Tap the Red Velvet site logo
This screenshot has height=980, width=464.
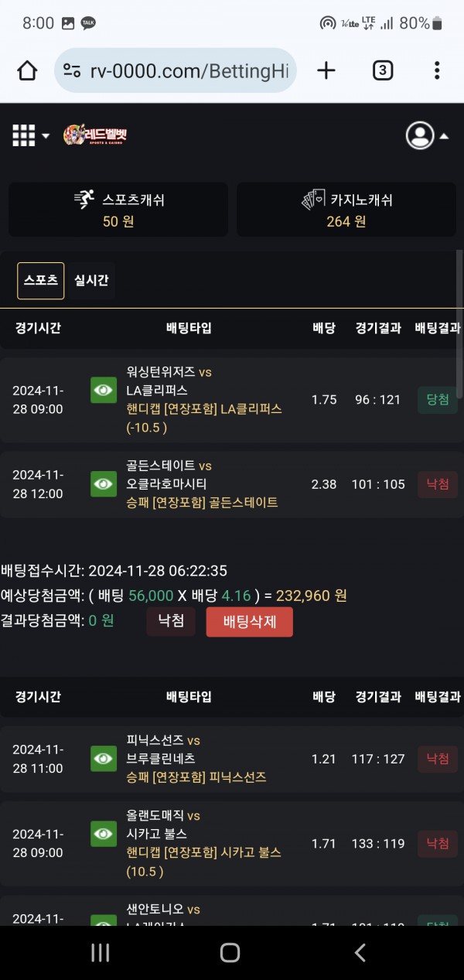95,135
